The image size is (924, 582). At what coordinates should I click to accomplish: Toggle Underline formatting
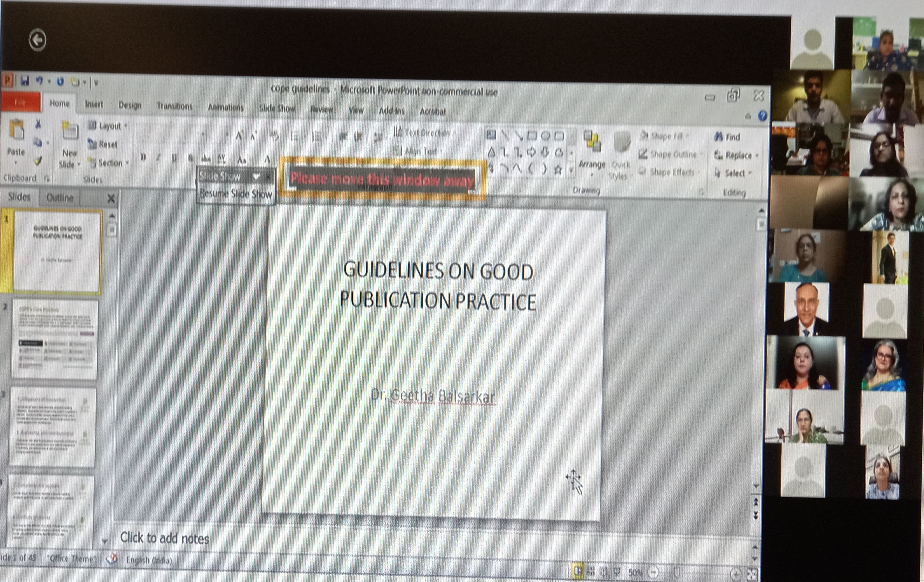pos(174,158)
